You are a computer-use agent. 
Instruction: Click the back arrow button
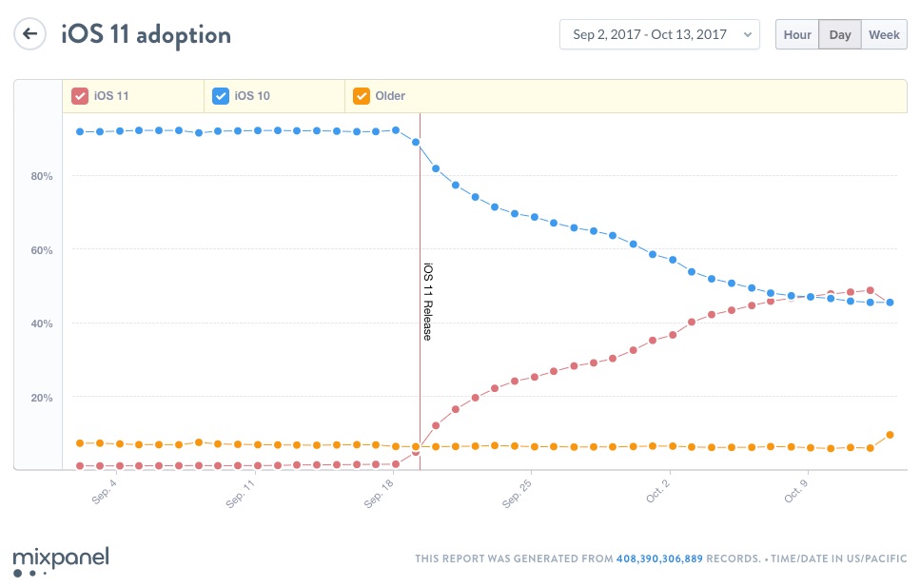coord(30,34)
